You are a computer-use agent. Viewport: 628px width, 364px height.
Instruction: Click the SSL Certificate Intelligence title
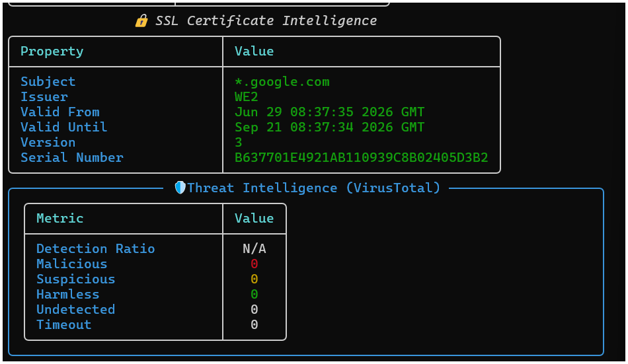click(x=266, y=20)
